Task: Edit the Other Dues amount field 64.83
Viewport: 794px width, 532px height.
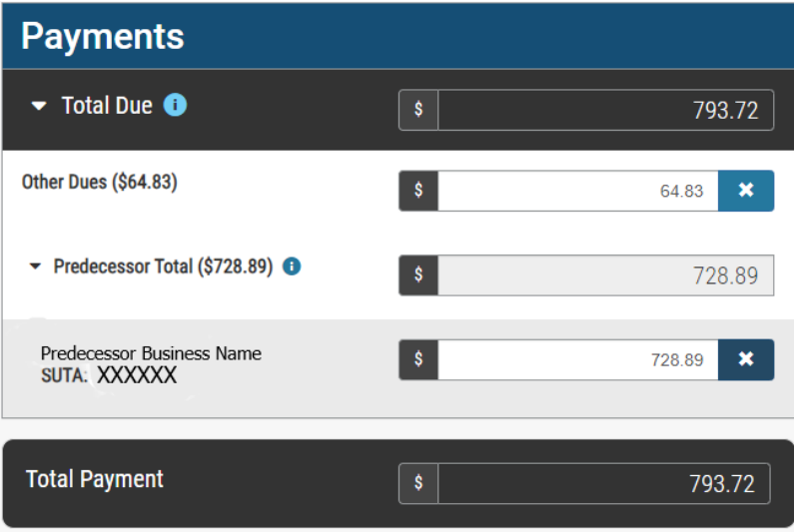Action: pyautogui.click(x=578, y=191)
